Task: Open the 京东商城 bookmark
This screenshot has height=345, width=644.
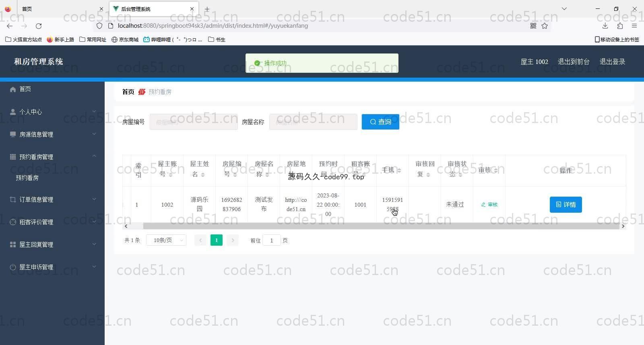Action: click(125, 39)
